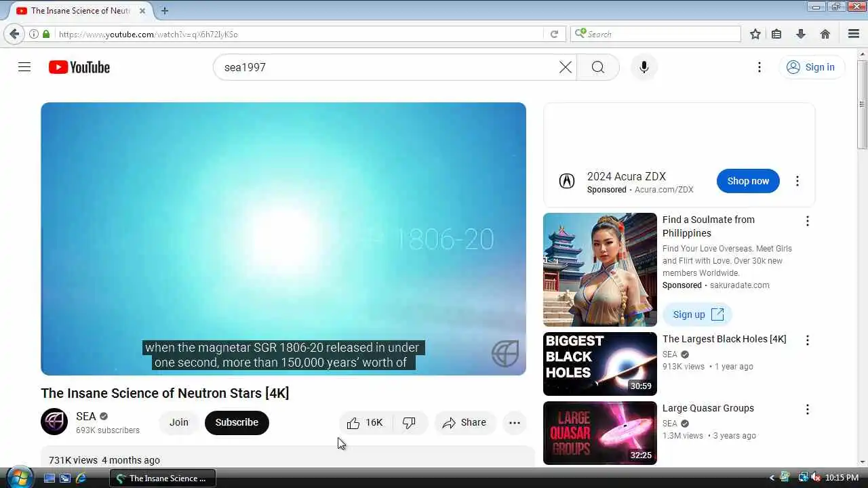Image resolution: width=868 pixels, height=488 pixels.
Task: Open the Windows Start button
Action: pos(18,477)
